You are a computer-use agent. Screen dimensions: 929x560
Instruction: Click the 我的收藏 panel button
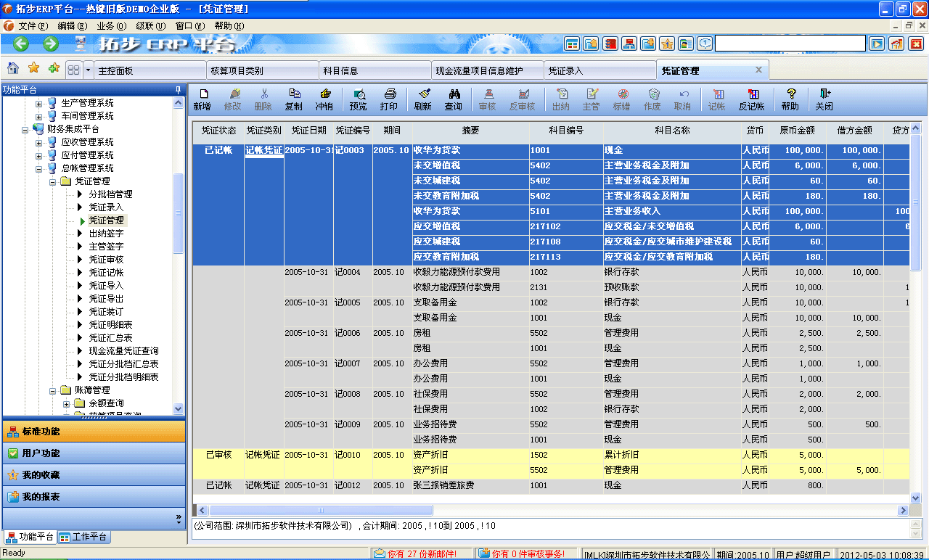[x=93, y=475]
